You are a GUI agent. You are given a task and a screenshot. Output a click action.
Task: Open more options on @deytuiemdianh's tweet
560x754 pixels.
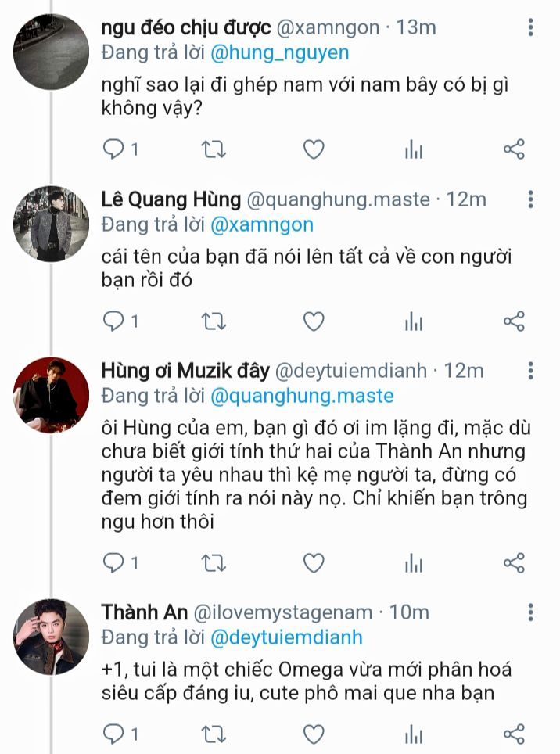pyautogui.click(x=531, y=371)
